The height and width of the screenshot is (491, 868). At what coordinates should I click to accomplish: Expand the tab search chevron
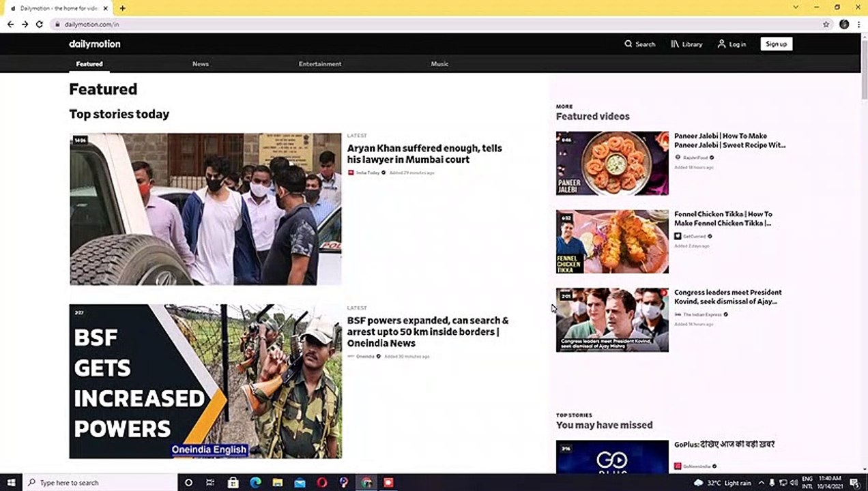click(x=796, y=7)
